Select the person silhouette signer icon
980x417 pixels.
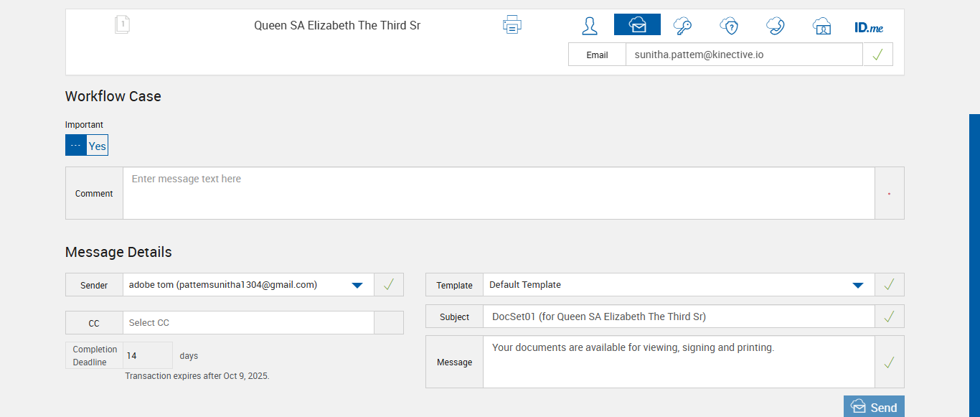click(x=590, y=26)
